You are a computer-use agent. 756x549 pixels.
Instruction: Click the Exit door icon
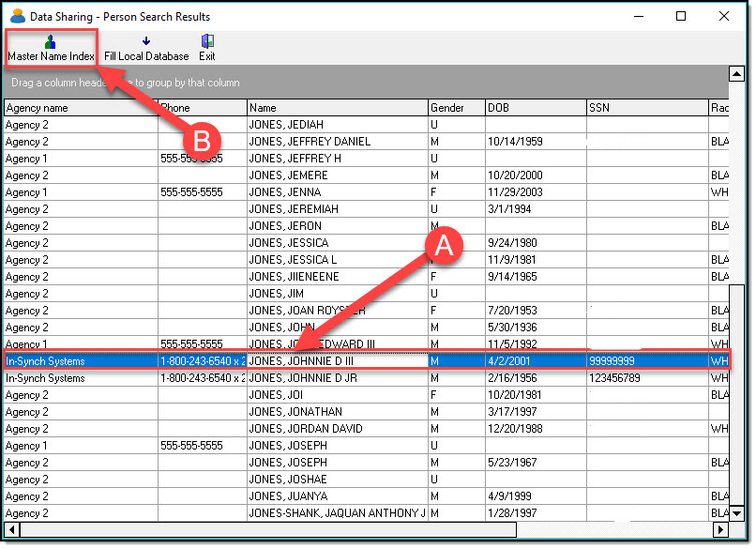pos(206,41)
